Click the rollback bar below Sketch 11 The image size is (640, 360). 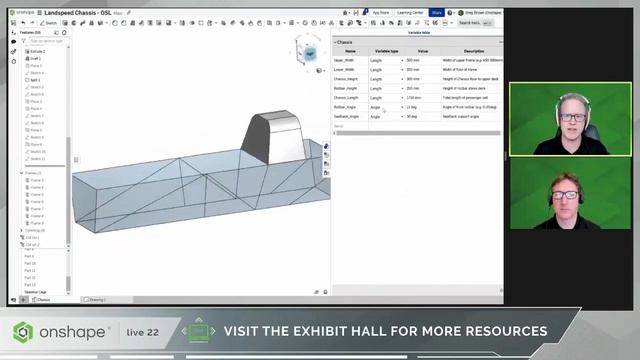(x=45, y=166)
